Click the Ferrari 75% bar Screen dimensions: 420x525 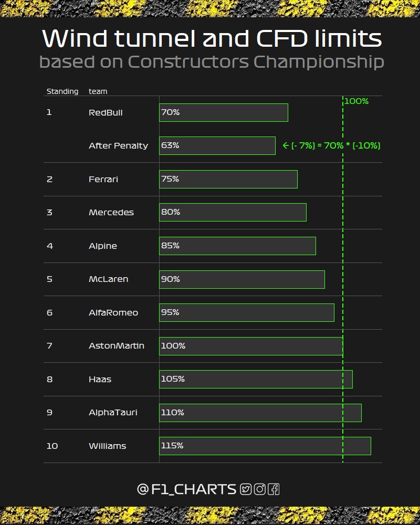click(228, 179)
